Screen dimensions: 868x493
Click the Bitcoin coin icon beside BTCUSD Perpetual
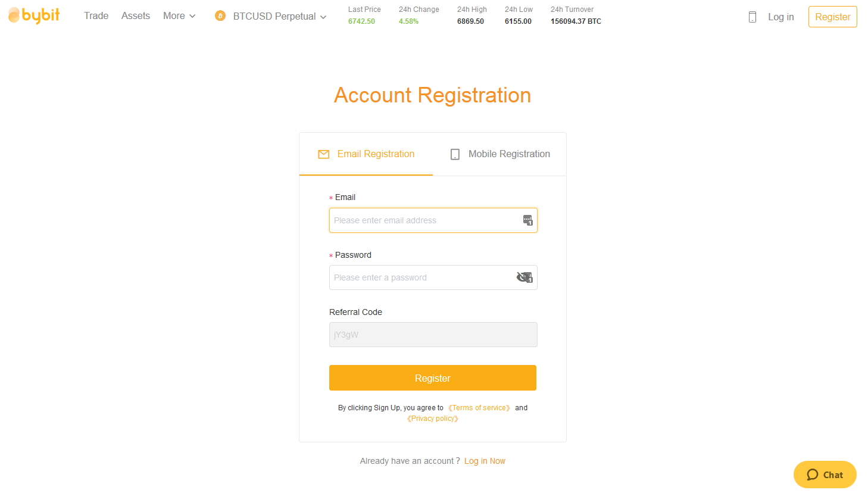pos(219,15)
